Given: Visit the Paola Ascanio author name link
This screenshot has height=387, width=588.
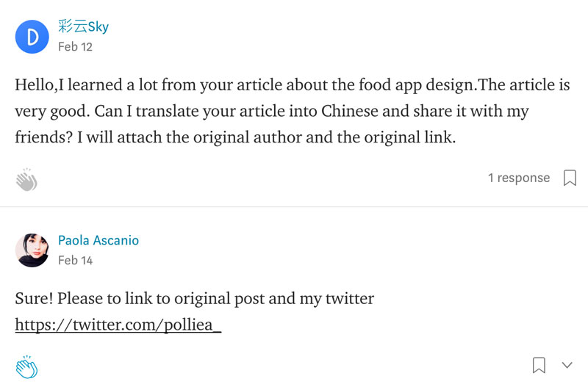Looking at the screenshot, I should pyautogui.click(x=98, y=241).
